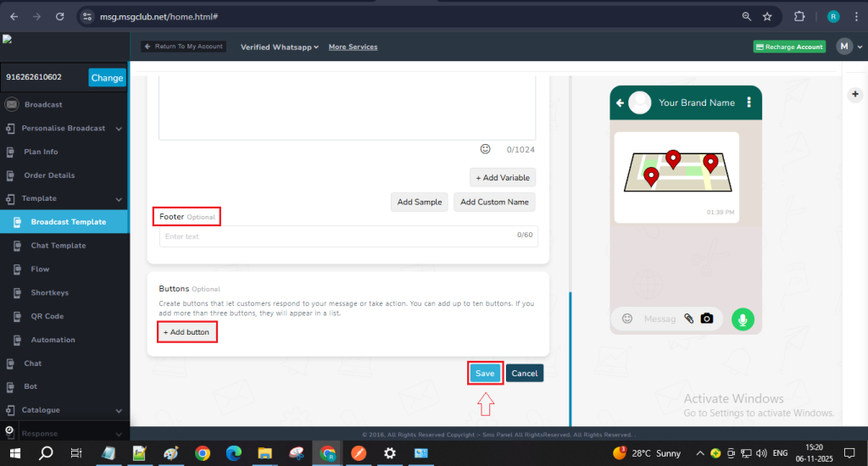The width and height of the screenshot is (868, 466).
Task: Click the back arrow in WhatsApp preview header
Action: click(x=620, y=103)
